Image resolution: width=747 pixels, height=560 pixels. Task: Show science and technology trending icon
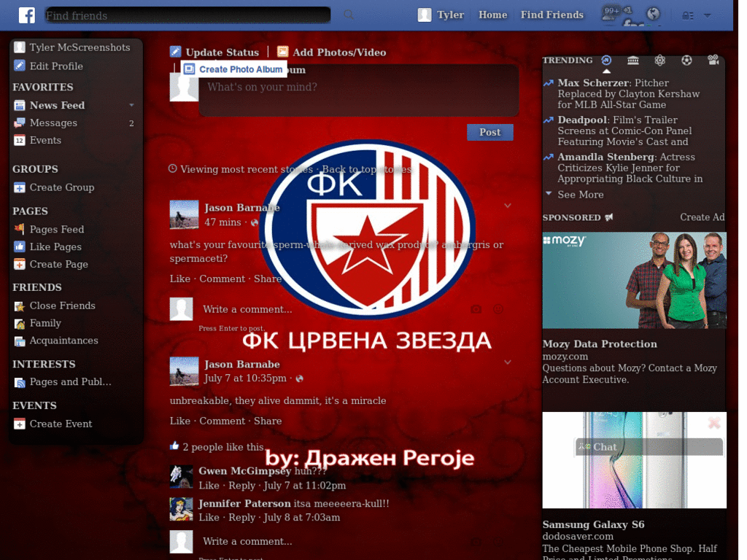[659, 60]
